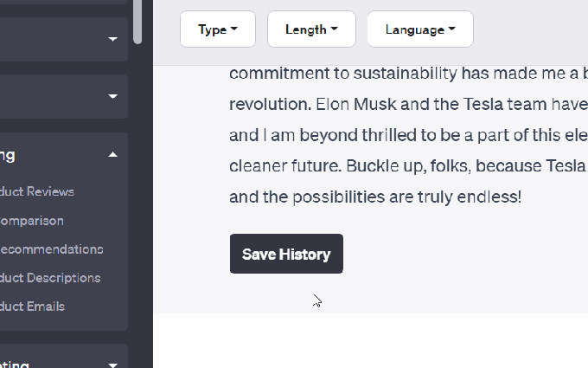Open Product Reviews in the sidebar

pos(38,191)
